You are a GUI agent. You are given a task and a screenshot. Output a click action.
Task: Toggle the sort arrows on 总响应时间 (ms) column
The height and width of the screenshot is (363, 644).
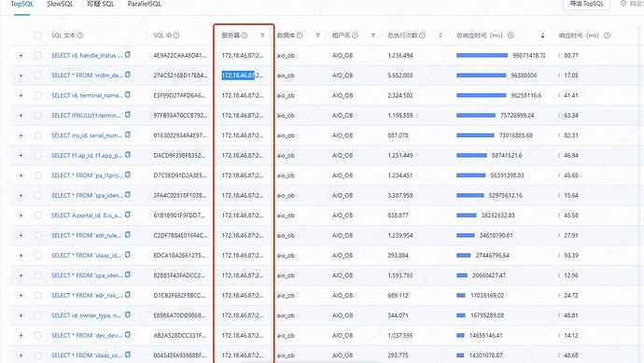coord(542,35)
